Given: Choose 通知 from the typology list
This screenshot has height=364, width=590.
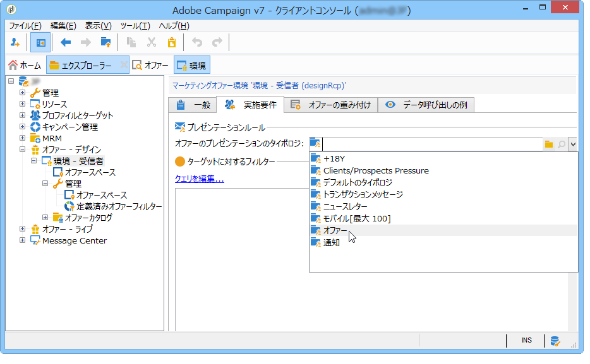Looking at the screenshot, I should (x=443, y=243).
